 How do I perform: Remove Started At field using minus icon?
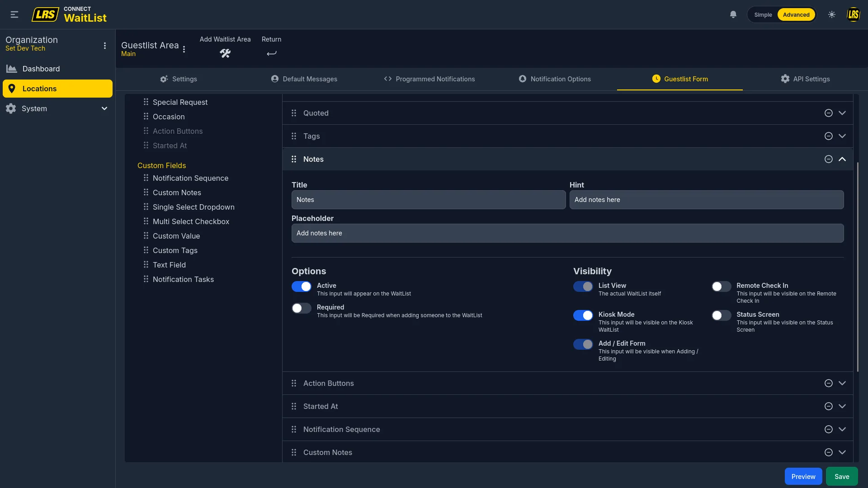tap(828, 406)
